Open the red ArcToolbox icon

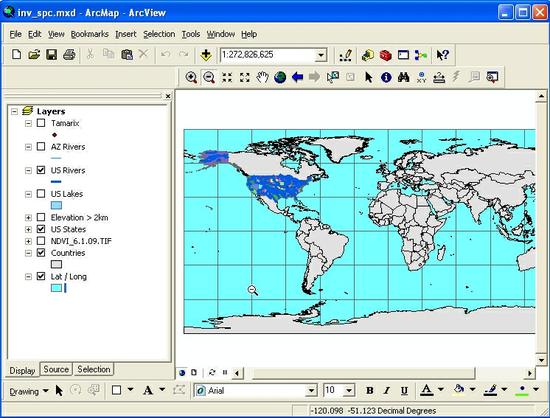coord(385,55)
